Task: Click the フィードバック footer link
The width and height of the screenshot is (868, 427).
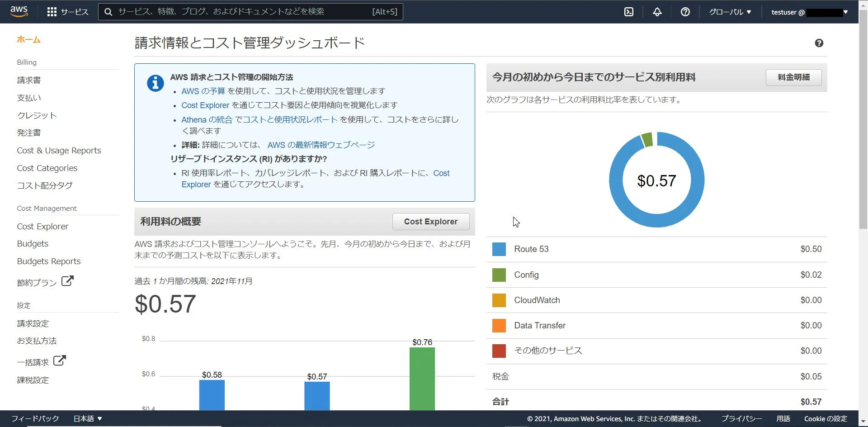Action: (x=35, y=419)
